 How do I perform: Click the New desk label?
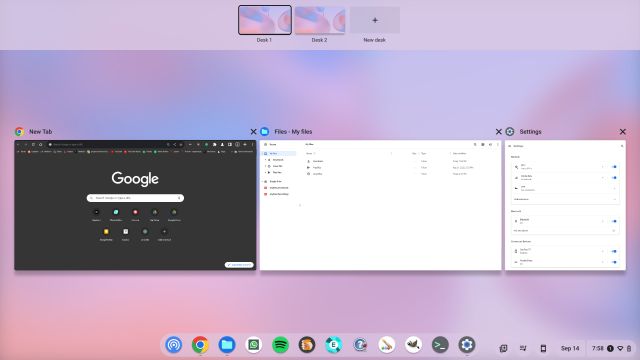point(375,40)
